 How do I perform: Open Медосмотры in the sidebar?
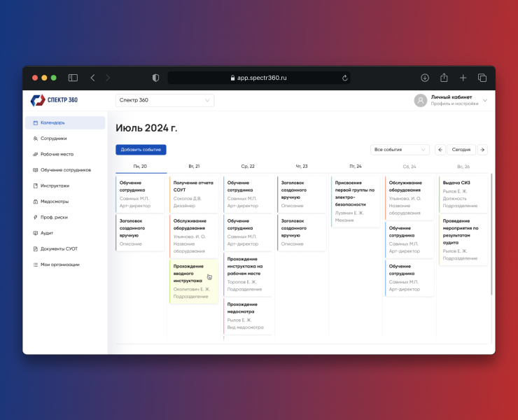pos(65,202)
